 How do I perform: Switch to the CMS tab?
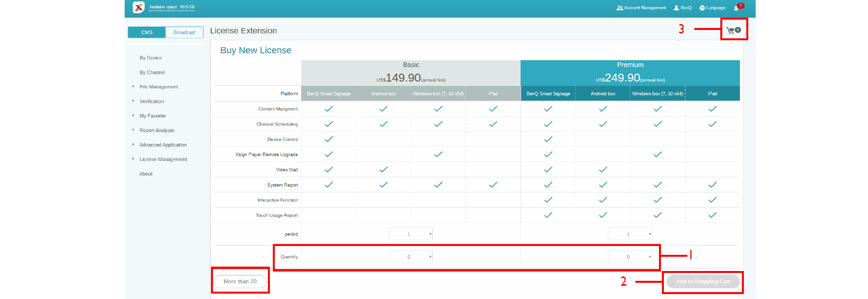(147, 32)
